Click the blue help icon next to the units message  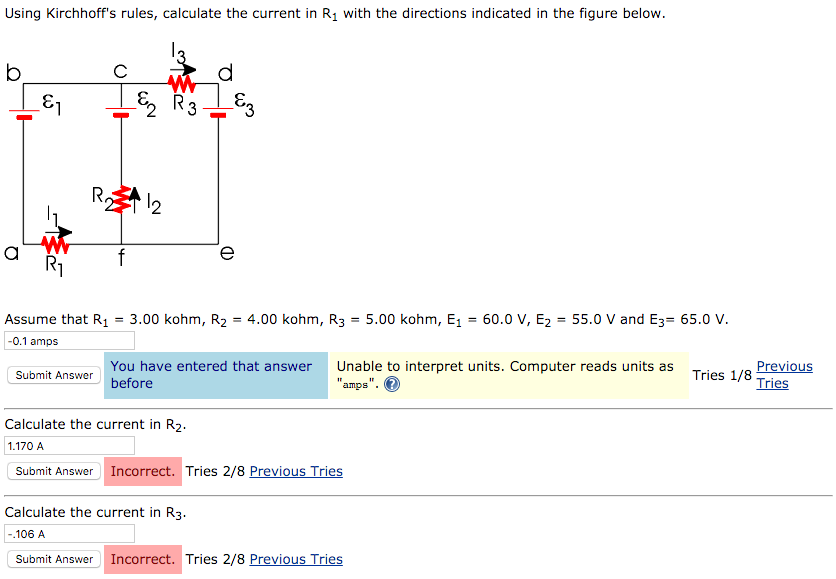390,382
